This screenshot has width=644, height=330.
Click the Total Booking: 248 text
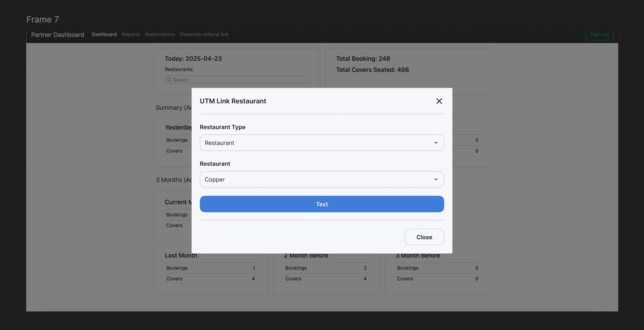pos(363,59)
